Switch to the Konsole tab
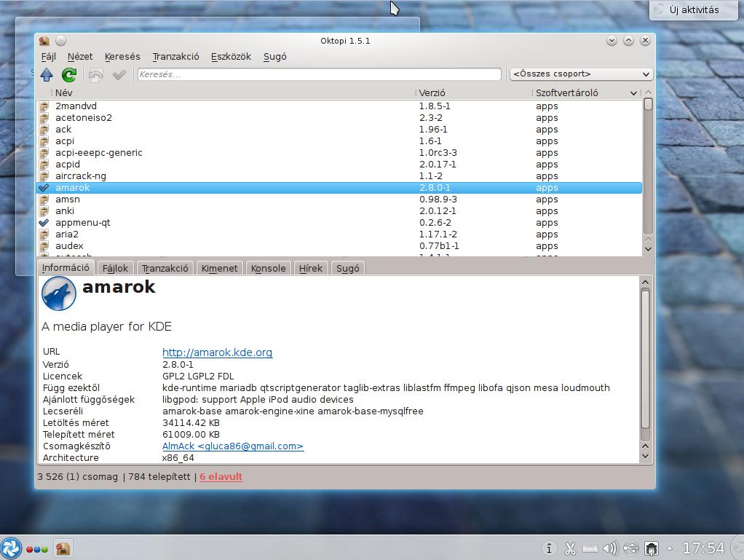Viewport: 744px width, 560px height. tap(268, 268)
